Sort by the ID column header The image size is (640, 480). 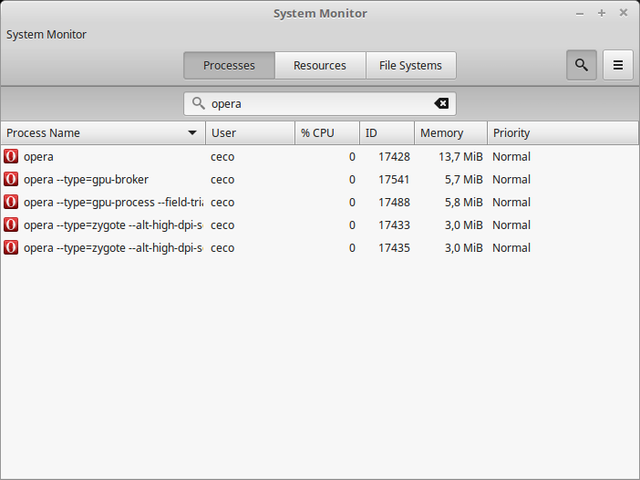[x=387, y=133]
